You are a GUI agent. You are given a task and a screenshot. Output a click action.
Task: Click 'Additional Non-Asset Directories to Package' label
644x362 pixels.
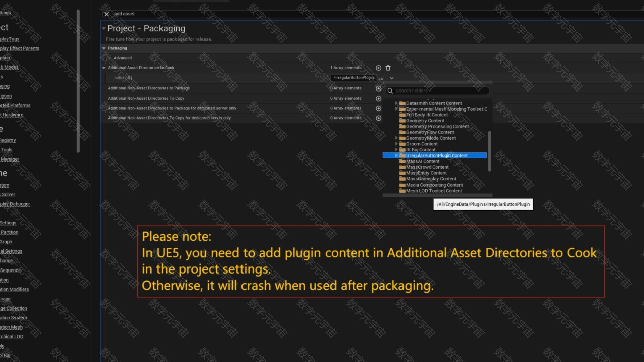(x=149, y=88)
